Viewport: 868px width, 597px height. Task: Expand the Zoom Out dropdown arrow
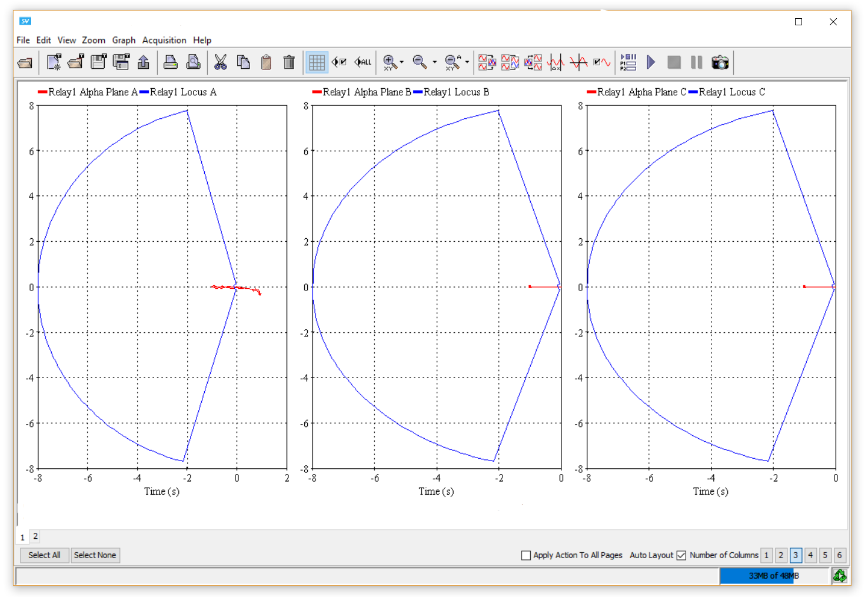[435, 62]
